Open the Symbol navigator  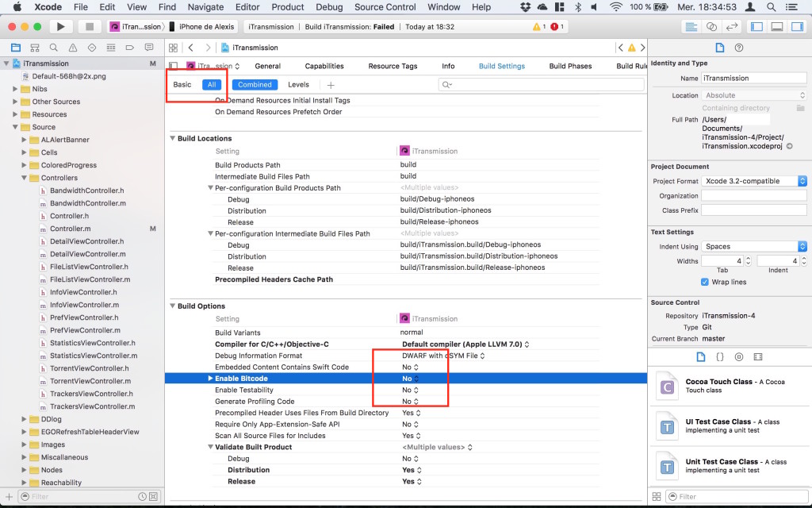(x=35, y=48)
